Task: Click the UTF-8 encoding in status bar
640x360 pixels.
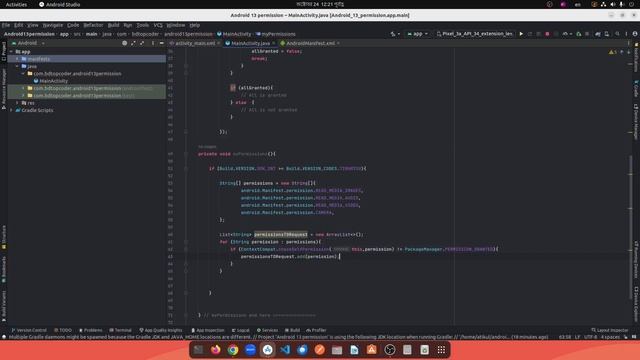Action: (x=590, y=337)
